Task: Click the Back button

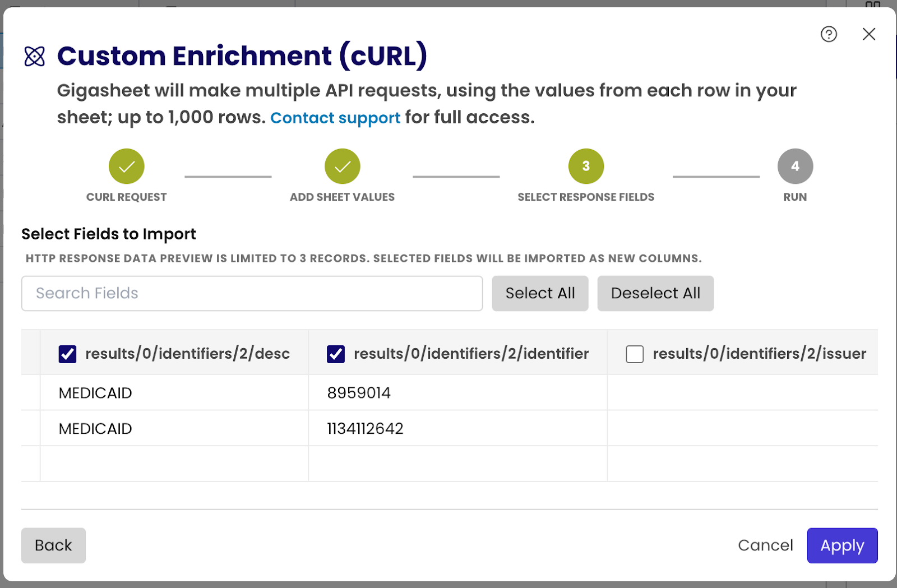Action: tap(53, 545)
